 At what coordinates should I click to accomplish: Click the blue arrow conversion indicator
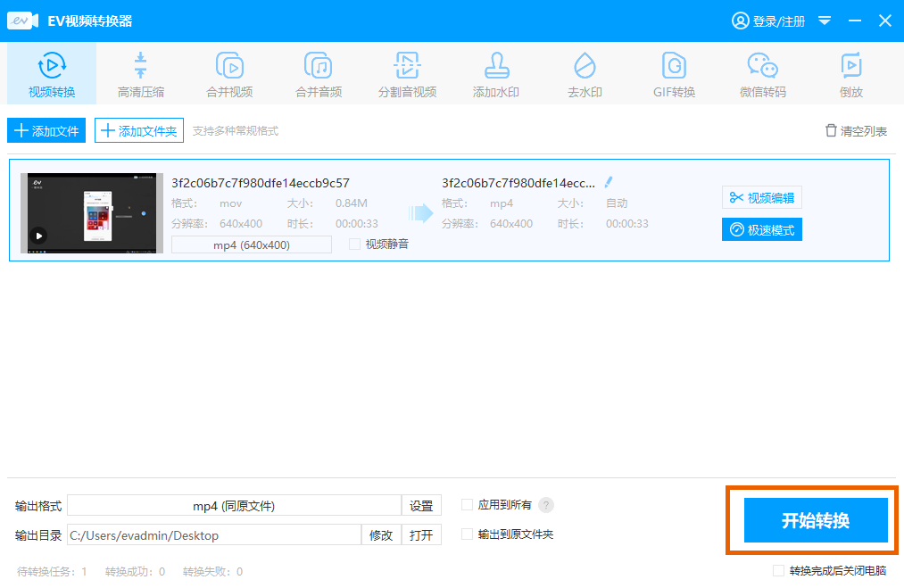pos(421,212)
